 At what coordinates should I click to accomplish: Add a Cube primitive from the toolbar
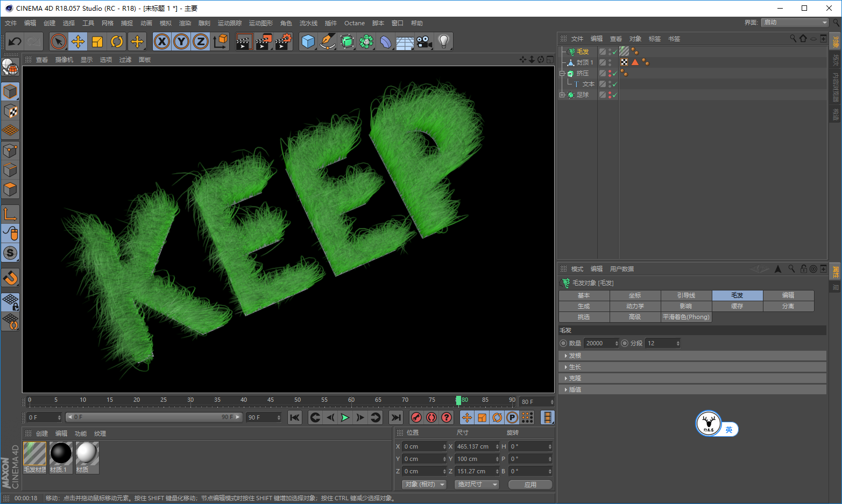(x=308, y=41)
